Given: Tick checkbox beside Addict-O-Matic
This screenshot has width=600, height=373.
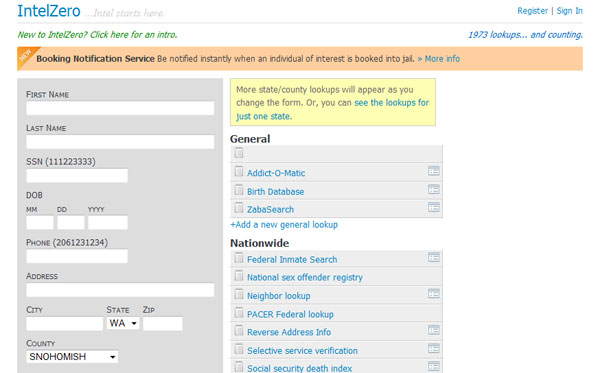Looking at the screenshot, I should coord(239,171).
